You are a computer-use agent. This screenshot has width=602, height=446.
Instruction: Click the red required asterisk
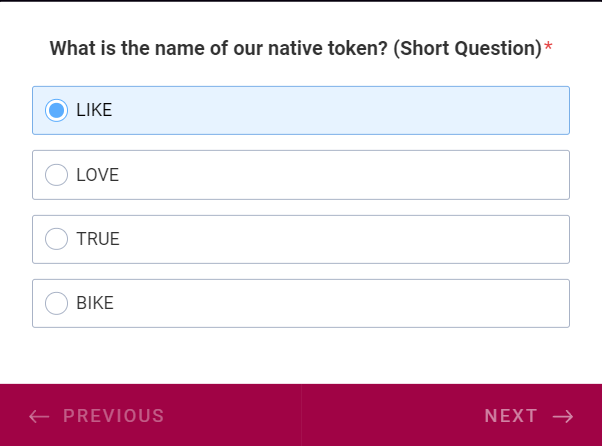click(x=548, y=48)
